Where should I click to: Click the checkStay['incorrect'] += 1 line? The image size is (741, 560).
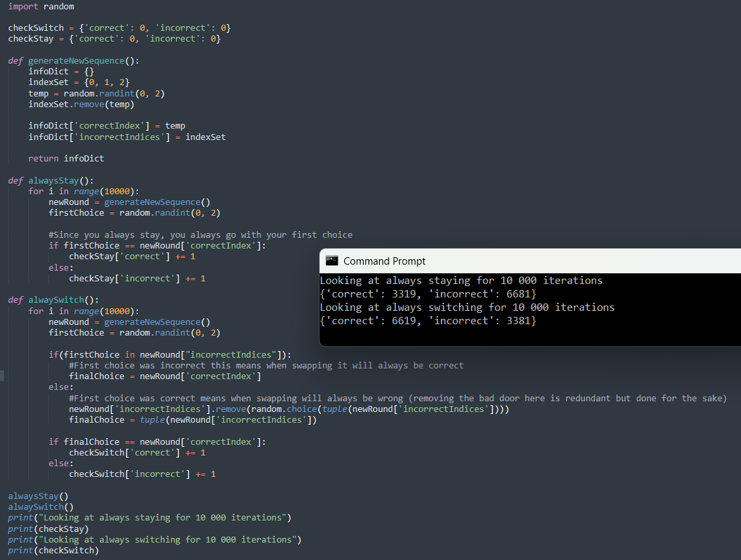coord(137,279)
